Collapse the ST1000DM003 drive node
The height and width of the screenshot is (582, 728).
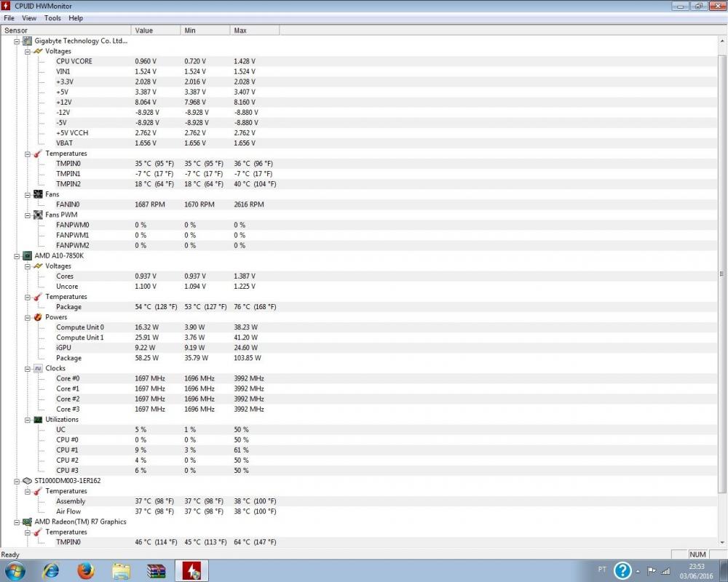17,481
